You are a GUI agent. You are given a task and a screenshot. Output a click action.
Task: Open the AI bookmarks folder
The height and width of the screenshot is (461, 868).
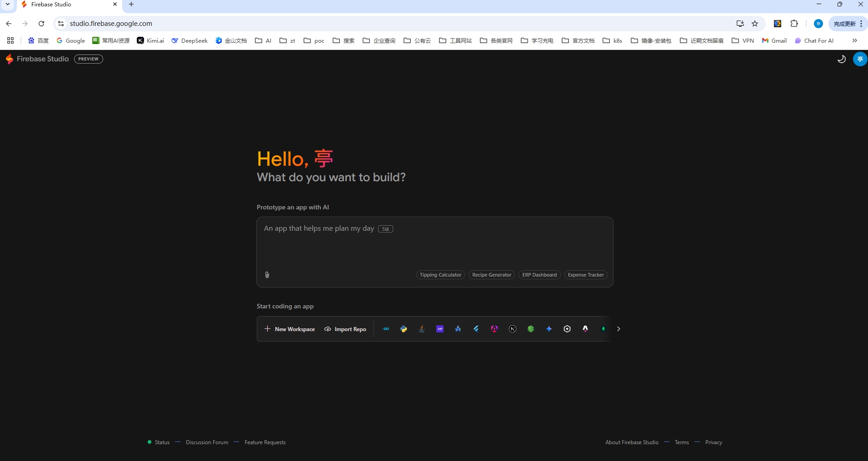coord(263,40)
